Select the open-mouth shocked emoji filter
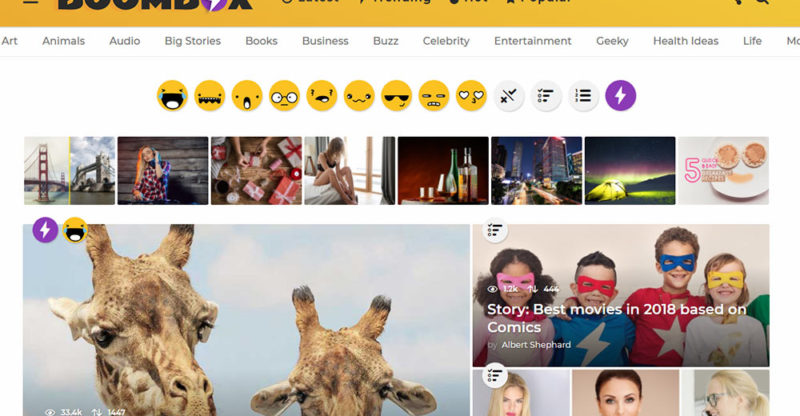This screenshot has width=800, height=416. tap(247, 95)
